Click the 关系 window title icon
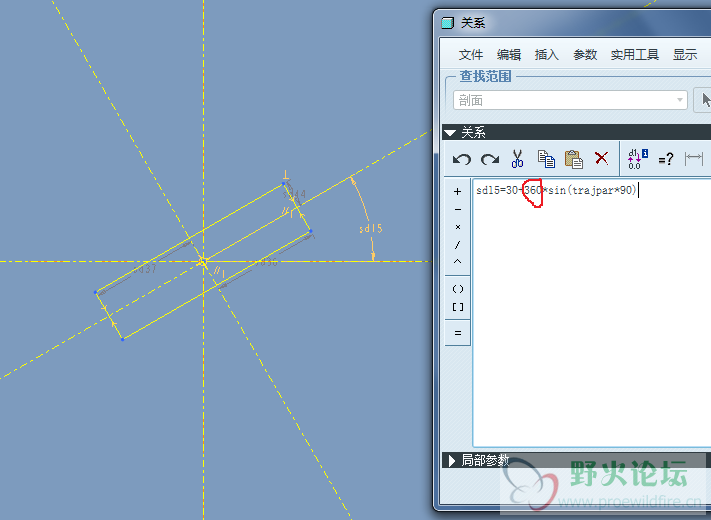This screenshot has height=520, width=711. (x=448, y=23)
